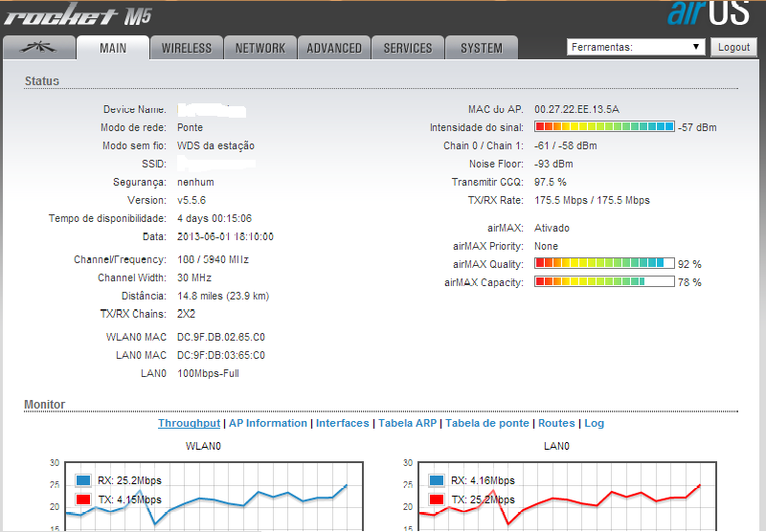
Task: Open the NETWORK tab
Action: 259,48
